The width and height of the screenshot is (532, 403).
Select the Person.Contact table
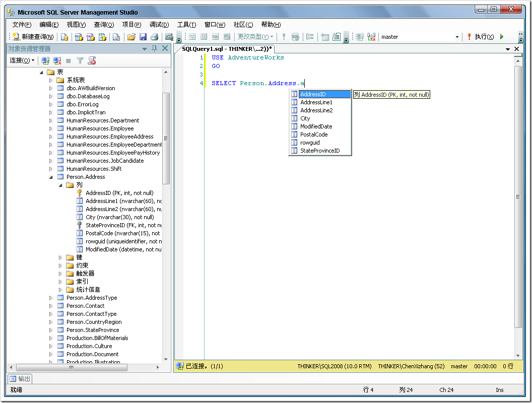point(85,306)
